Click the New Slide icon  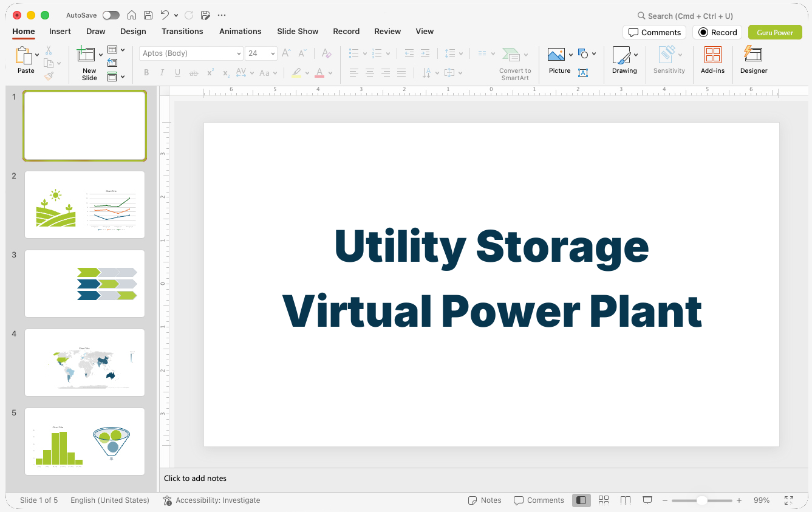(86, 55)
